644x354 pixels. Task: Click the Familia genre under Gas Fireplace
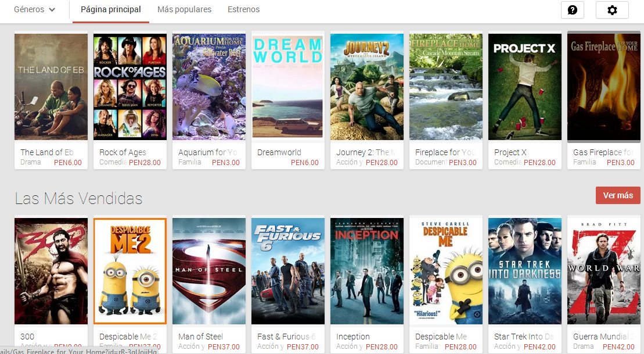tap(584, 162)
